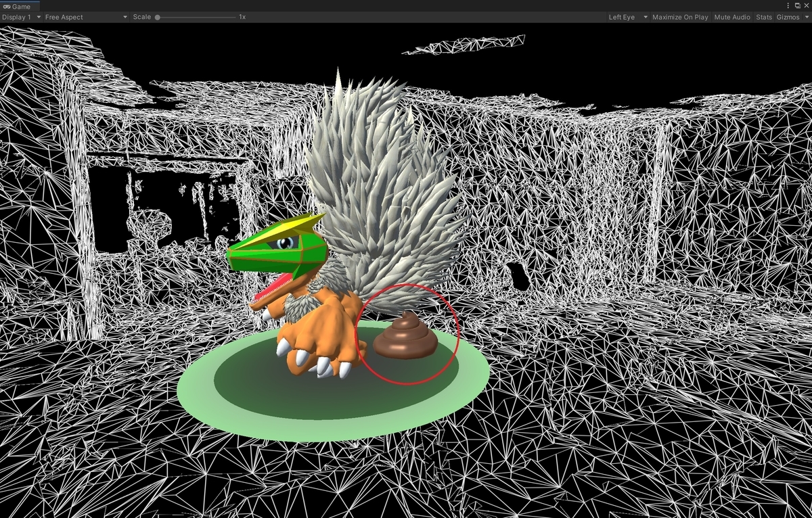This screenshot has height=518, width=812.
Task: Toggle Maximize On Play
Action: 680,17
